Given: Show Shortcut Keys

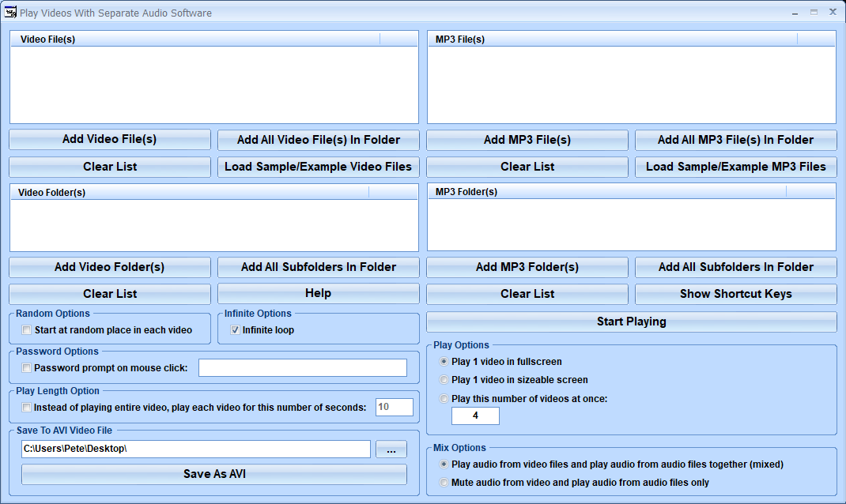Looking at the screenshot, I should pyautogui.click(x=736, y=295).
